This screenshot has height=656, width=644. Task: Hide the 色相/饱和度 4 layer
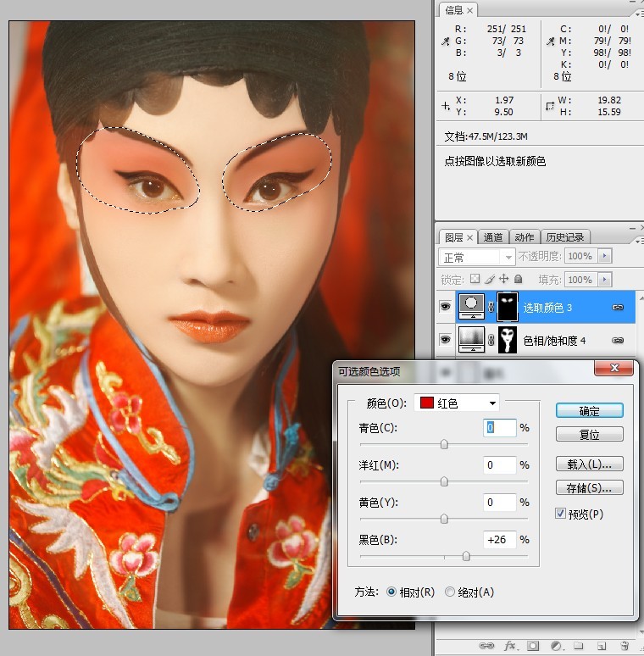[x=446, y=339]
